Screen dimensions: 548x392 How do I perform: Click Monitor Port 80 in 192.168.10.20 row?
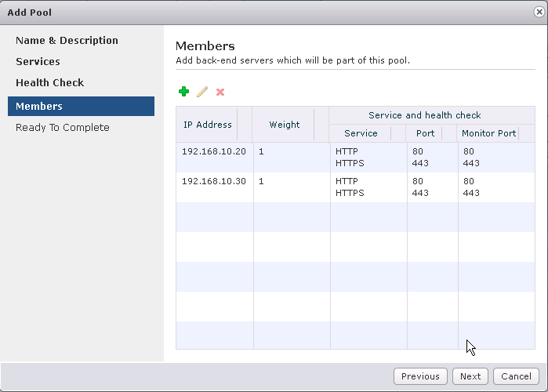pyautogui.click(x=469, y=151)
